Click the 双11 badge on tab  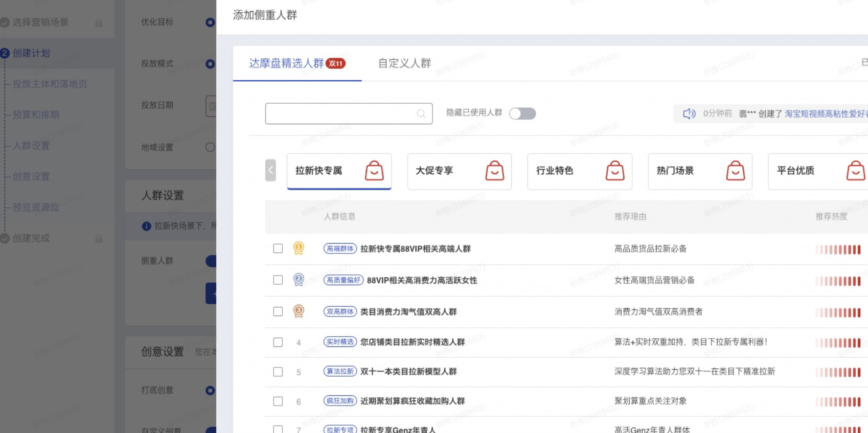[336, 64]
